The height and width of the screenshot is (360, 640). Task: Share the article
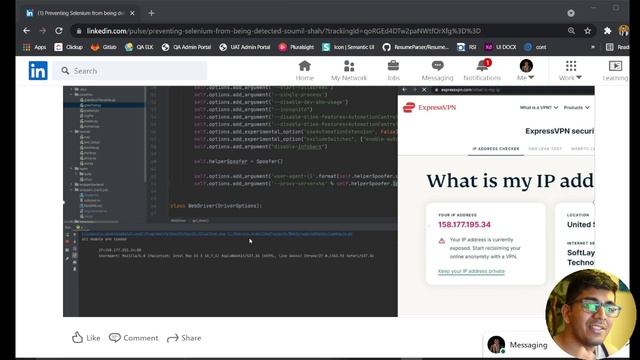[184, 338]
